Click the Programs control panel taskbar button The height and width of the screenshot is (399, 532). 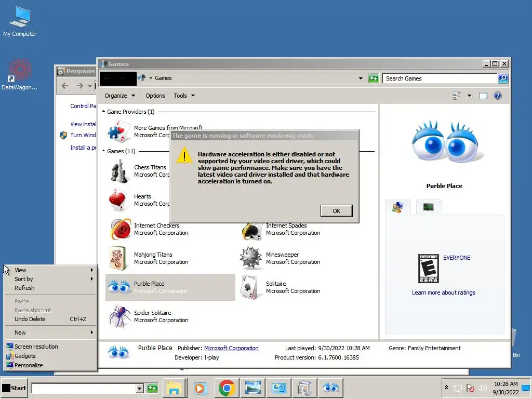279,388
